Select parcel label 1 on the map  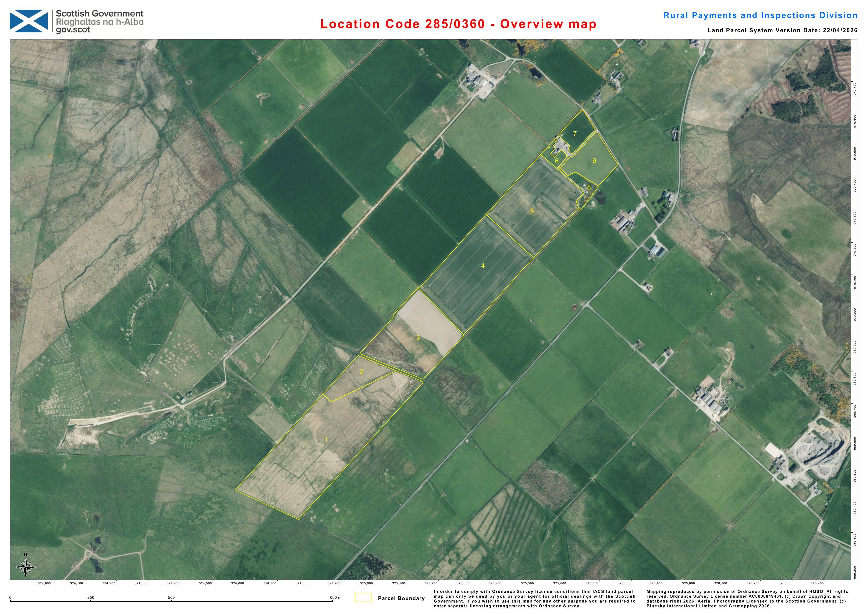pos(326,440)
